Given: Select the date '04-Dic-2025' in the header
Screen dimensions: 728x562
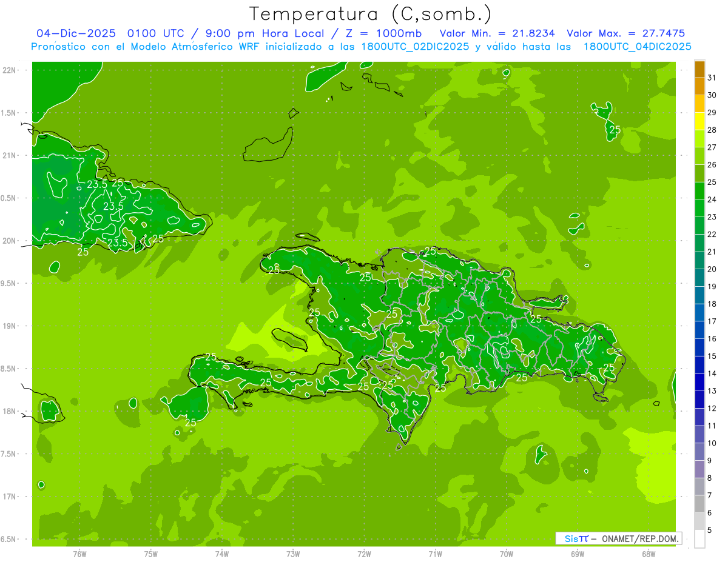Looking at the screenshot, I should point(77,33).
